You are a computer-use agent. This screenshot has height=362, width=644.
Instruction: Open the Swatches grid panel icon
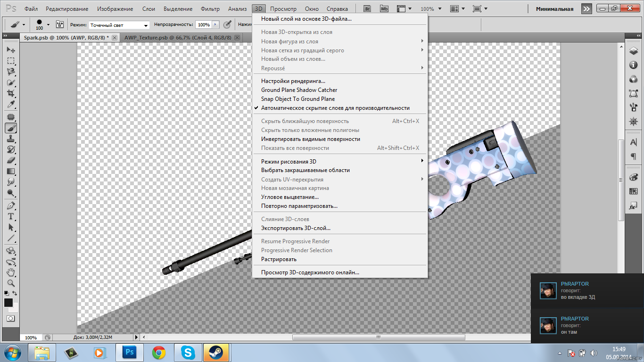pos(633,191)
